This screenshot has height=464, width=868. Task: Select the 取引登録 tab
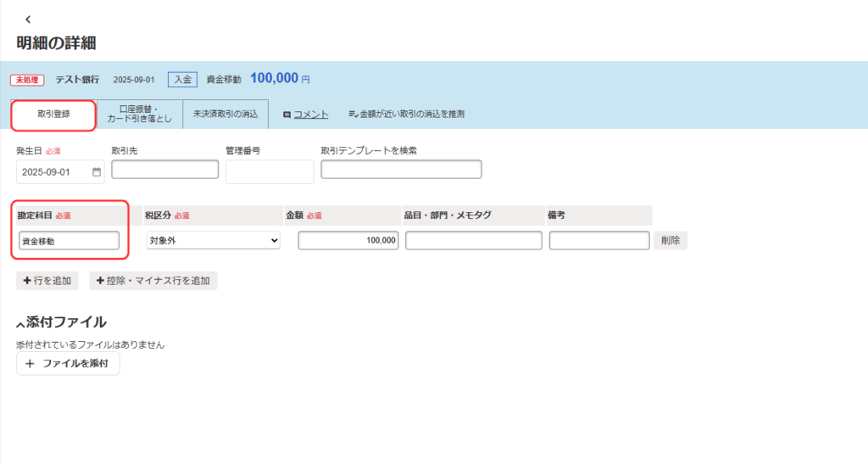53,114
